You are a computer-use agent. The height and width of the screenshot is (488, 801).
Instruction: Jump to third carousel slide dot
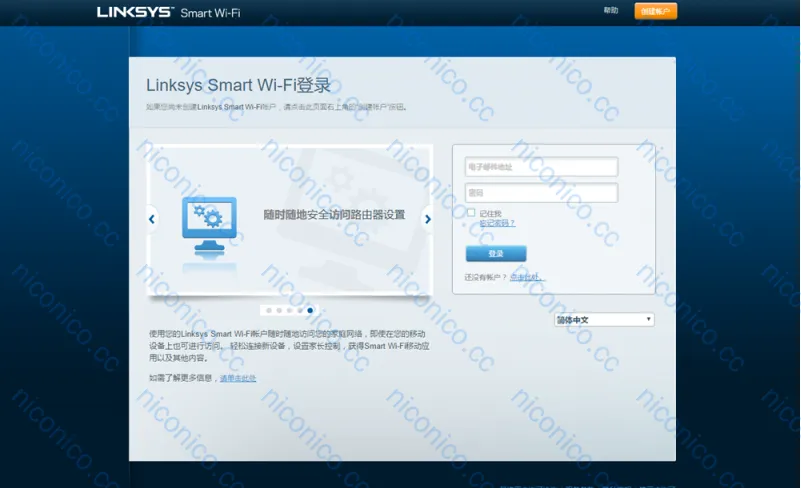[x=289, y=310]
